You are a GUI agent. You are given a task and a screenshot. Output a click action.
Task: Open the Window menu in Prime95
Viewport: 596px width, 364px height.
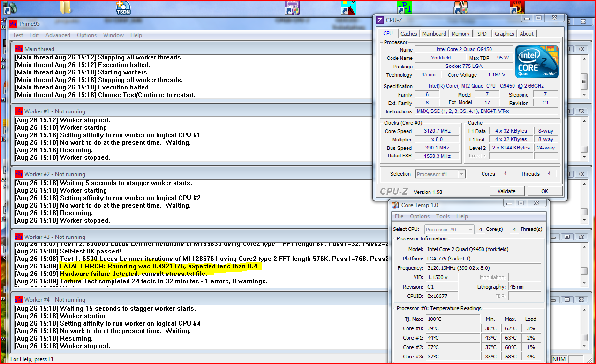[113, 35]
